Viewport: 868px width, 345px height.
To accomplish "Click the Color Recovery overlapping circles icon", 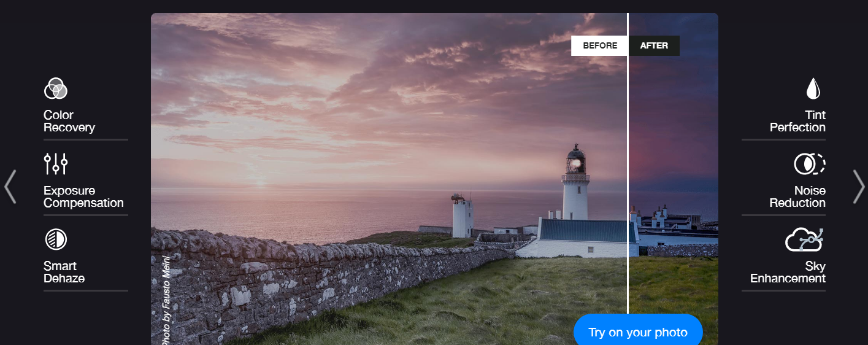I will (55, 89).
